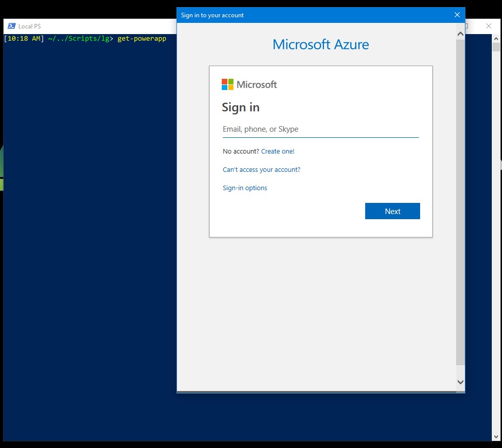Close the Local PS window
Image resolution: width=502 pixels, height=448 pixels.
click(x=489, y=26)
